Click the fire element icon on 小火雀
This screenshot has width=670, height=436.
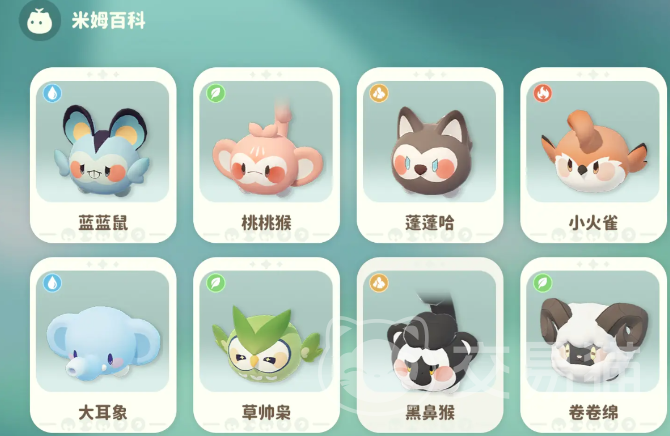[543, 93]
